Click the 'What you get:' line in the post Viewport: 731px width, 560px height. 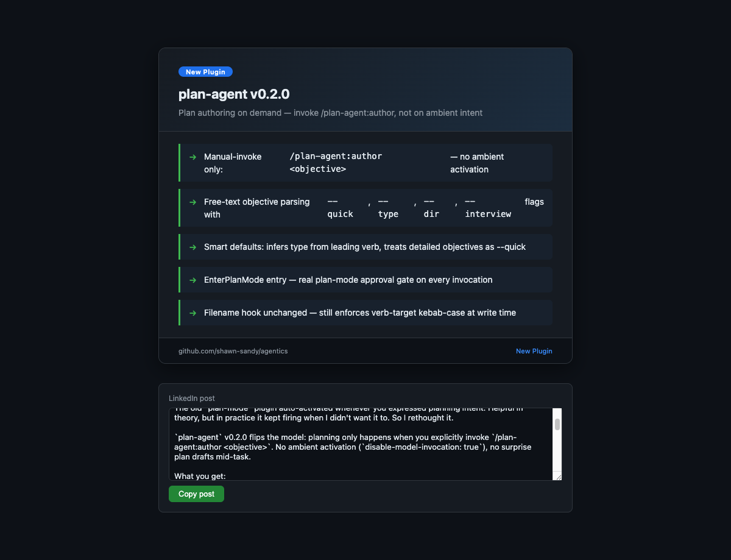(200, 476)
